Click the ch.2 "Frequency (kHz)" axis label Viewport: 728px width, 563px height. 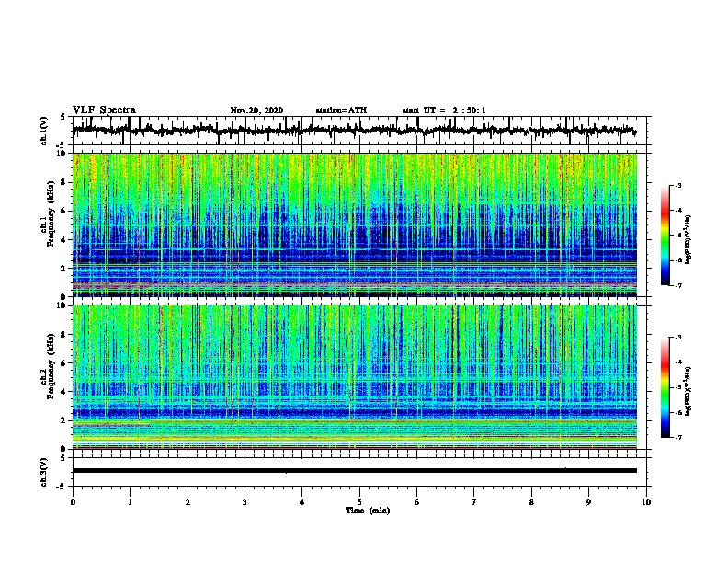pyautogui.click(x=51, y=366)
